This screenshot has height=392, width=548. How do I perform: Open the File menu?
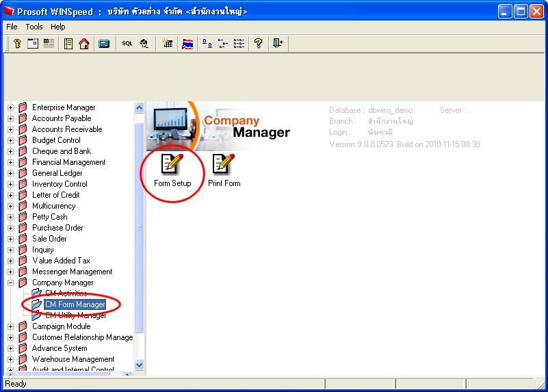pyautogui.click(x=12, y=27)
